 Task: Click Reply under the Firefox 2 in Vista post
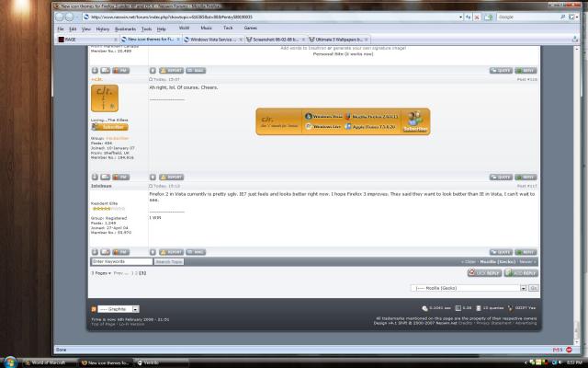526,252
